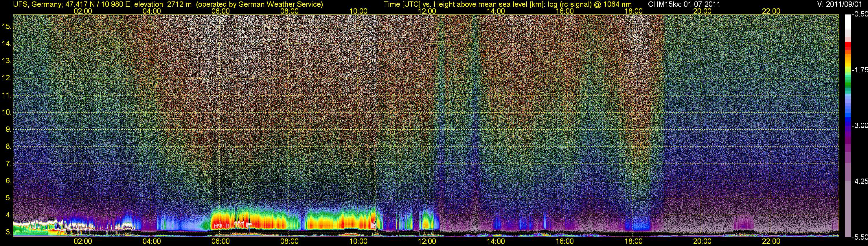Image resolution: width=868 pixels, height=246 pixels.
Task: Click the '08:00' label on the bottom time axis
Action: click(x=289, y=241)
